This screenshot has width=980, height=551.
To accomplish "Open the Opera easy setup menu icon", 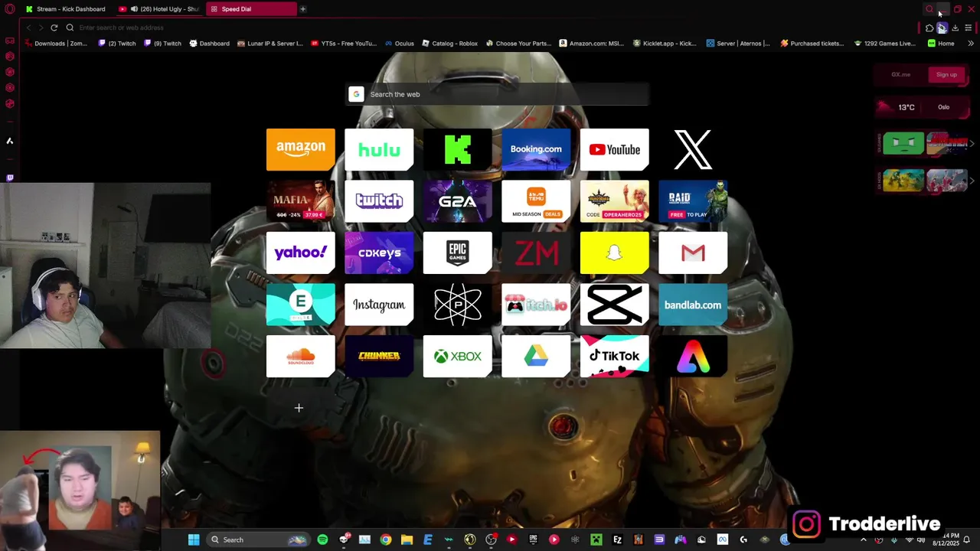I will tap(968, 28).
